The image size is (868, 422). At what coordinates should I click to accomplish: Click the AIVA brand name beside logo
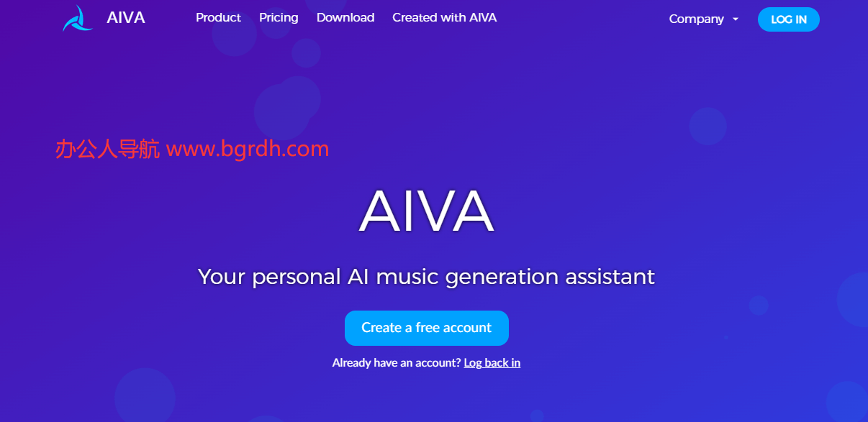click(126, 18)
